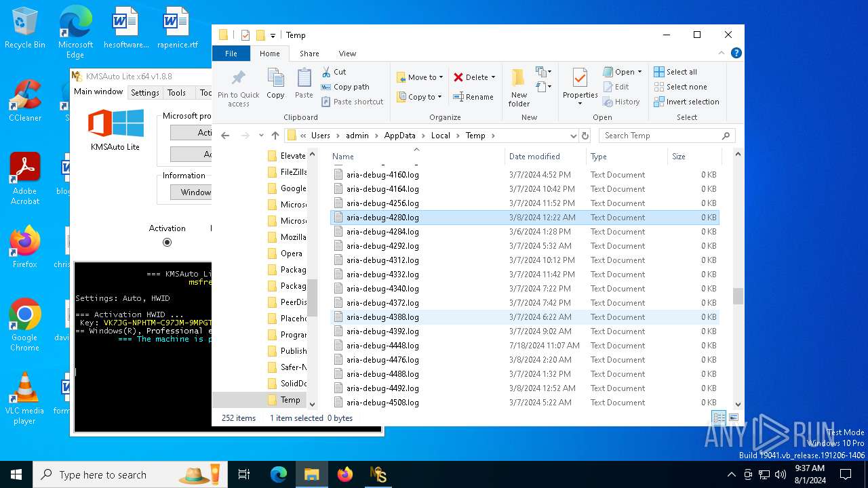Screen dimensions: 868x488
Task: Sort by the Date modified column
Action: pos(545,156)
